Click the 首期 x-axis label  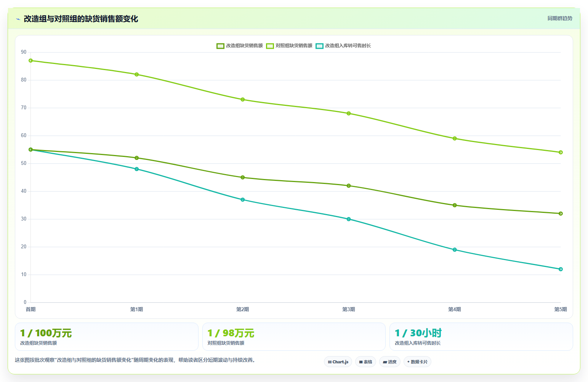pyautogui.click(x=31, y=309)
